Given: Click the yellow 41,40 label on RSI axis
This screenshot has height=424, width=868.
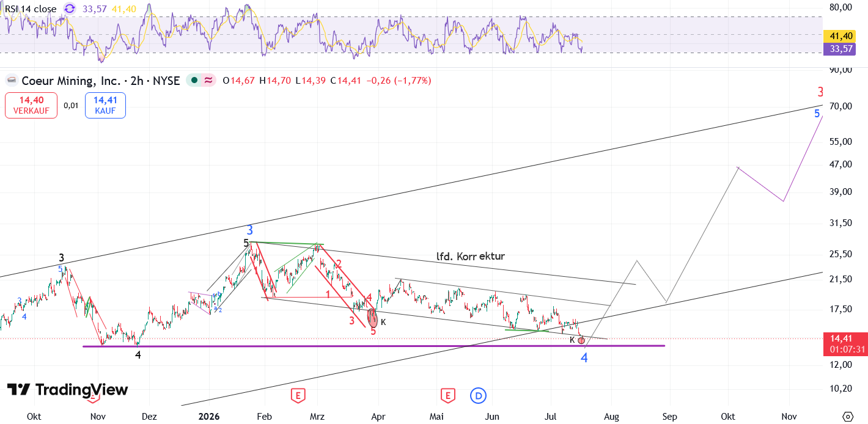Looking at the screenshot, I should [x=839, y=36].
